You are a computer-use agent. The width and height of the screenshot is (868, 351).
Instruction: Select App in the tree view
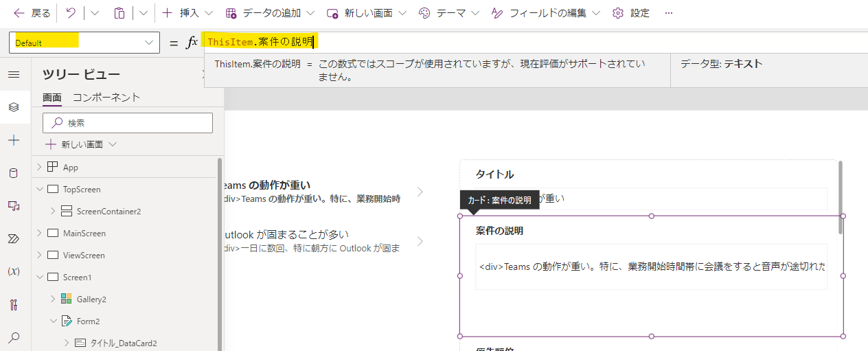tap(71, 167)
